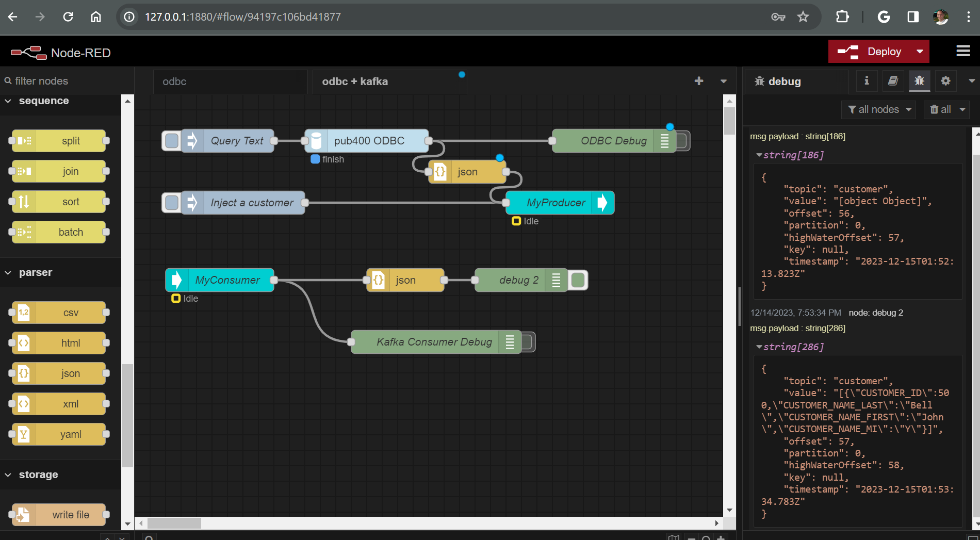Open the Chrome profile avatar
The width and height of the screenshot is (980, 540).
[x=941, y=17]
